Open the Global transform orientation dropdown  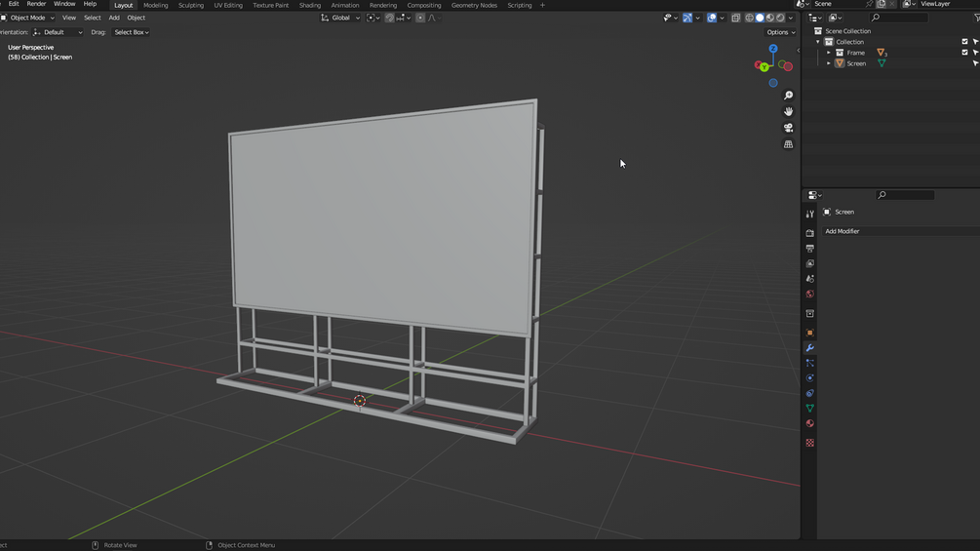(x=340, y=18)
